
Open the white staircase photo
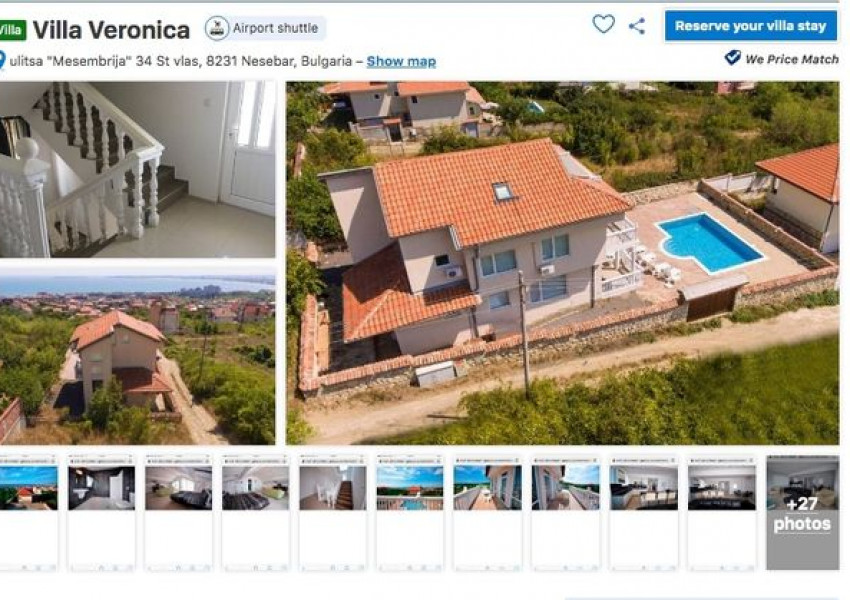[137, 170]
